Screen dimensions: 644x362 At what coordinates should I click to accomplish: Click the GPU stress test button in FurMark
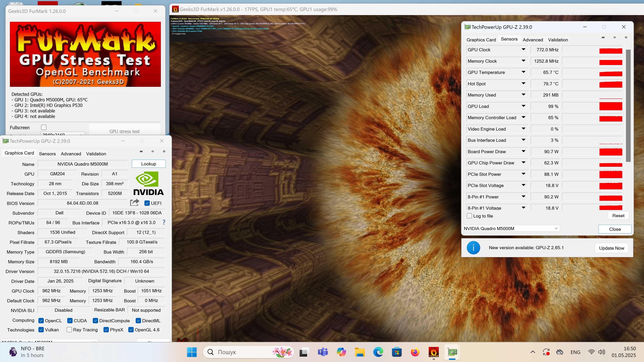pyautogui.click(x=124, y=131)
